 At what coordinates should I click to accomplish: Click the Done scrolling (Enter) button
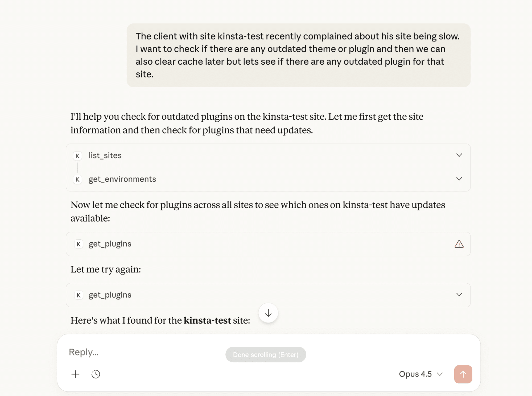[266, 354]
